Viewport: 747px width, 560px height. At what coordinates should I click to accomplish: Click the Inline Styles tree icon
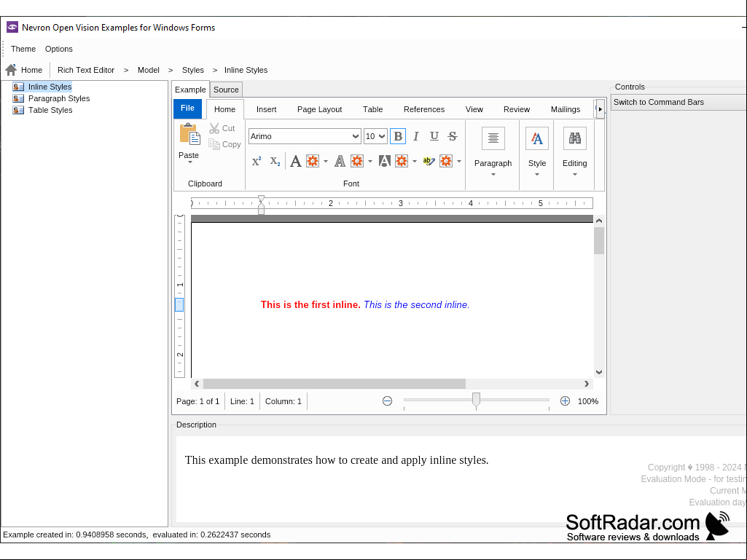point(18,87)
